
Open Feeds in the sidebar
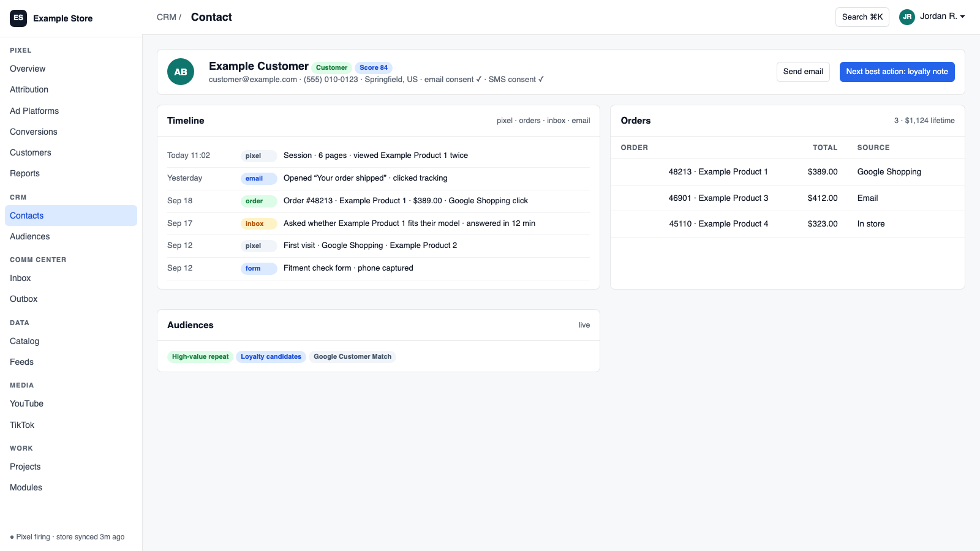tap(71, 362)
